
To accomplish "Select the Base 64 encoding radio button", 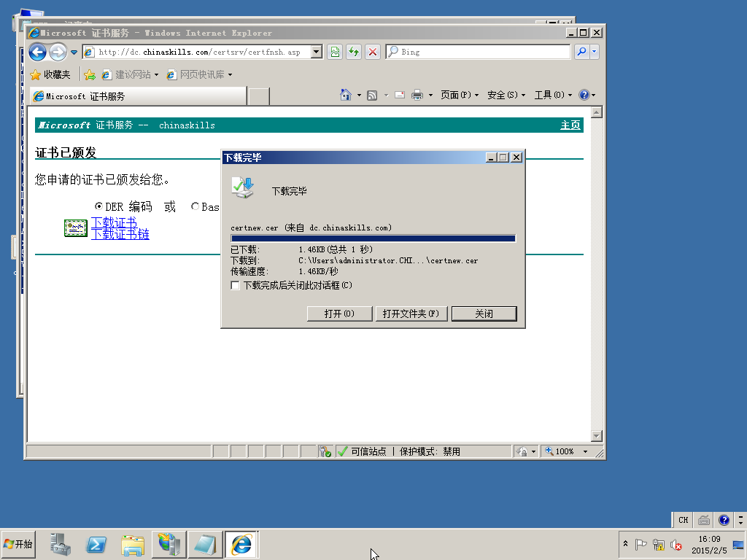I will (194, 206).
